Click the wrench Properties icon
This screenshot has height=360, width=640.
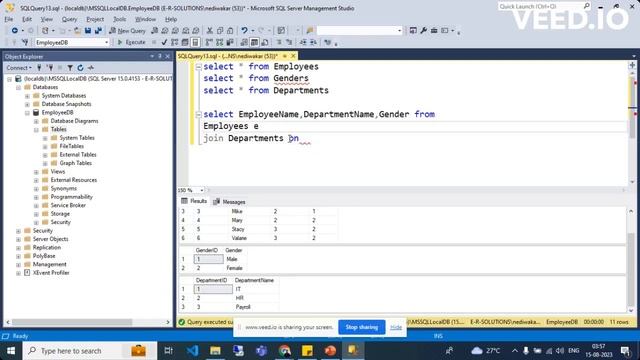coord(423,30)
